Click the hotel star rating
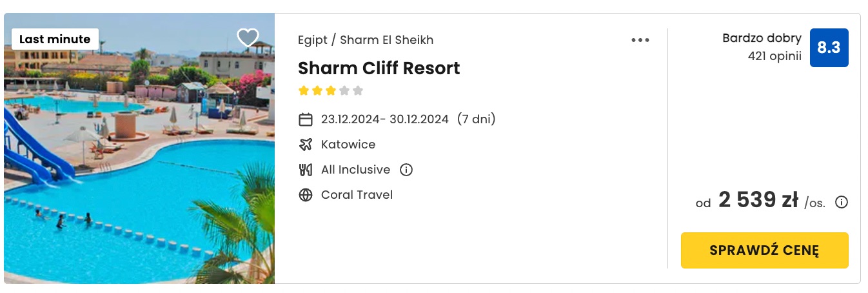Image resolution: width=868 pixels, height=293 pixels. pyautogui.click(x=331, y=91)
